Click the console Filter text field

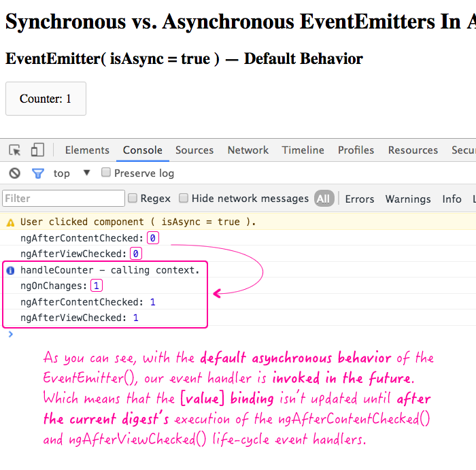[x=63, y=199]
